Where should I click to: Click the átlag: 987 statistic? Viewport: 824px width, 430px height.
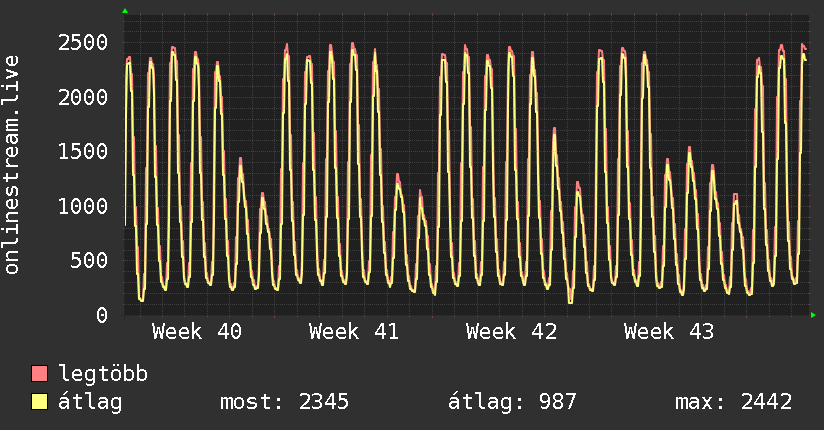pyautogui.click(x=512, y=402)
